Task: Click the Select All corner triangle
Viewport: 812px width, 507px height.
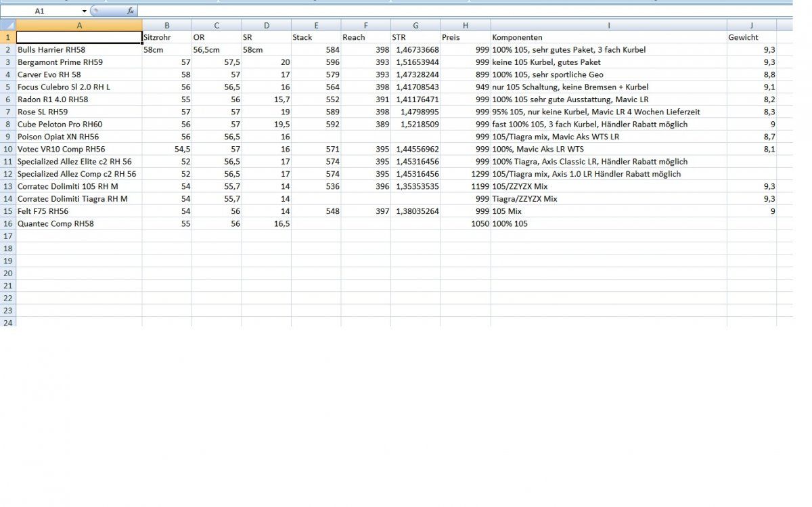Action: point(7,25)
